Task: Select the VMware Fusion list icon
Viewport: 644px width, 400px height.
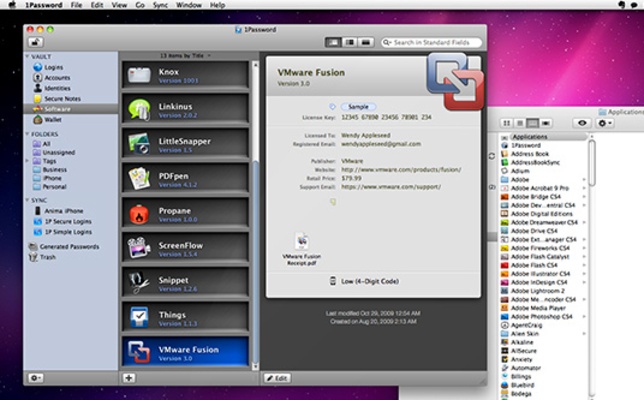Action: 139,352
